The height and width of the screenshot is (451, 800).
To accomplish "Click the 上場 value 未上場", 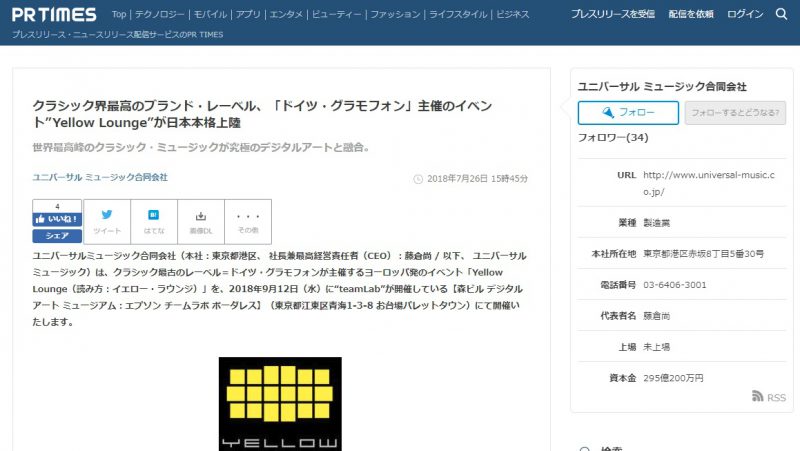I will coord(656,347).
